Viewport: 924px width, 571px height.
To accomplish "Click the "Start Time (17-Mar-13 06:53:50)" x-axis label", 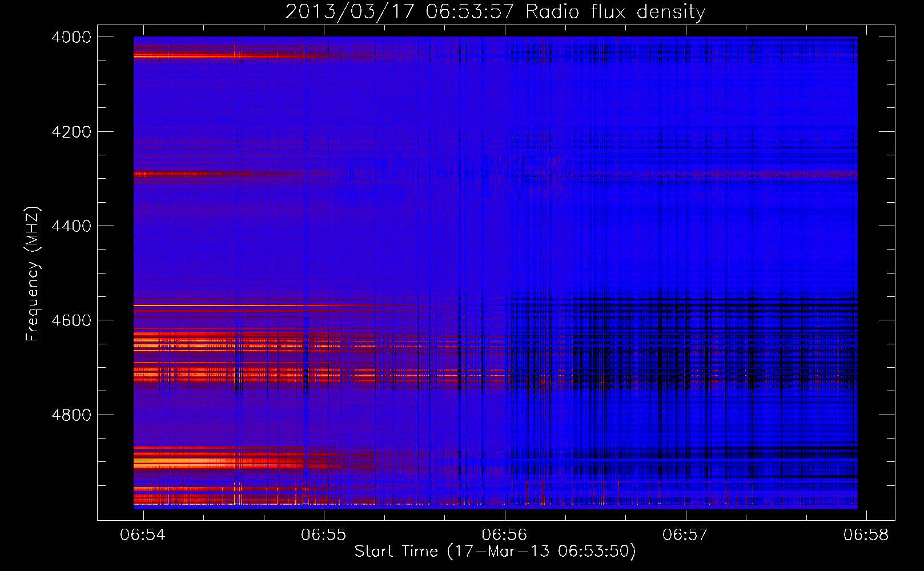I will click(x=495, y=552).
